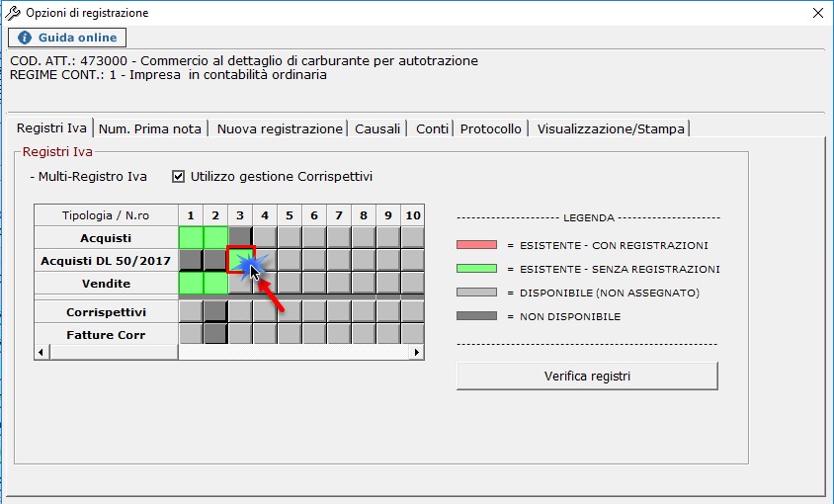This screenshot has height=504, width=834.
Task: Click the dark gray Non disponibile legend swatch
Action: (476, 316)
